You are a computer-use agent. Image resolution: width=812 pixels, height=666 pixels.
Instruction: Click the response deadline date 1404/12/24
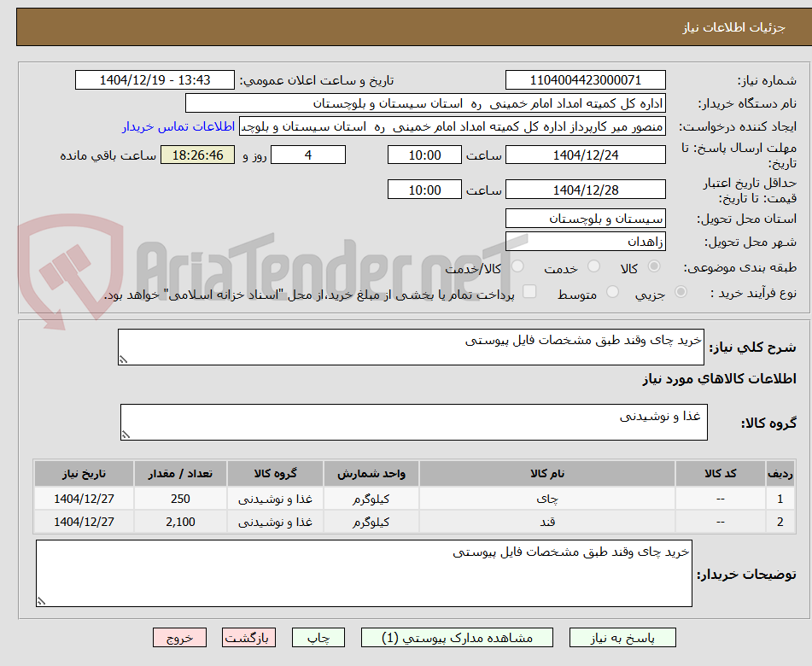click(x=585, y=155)
